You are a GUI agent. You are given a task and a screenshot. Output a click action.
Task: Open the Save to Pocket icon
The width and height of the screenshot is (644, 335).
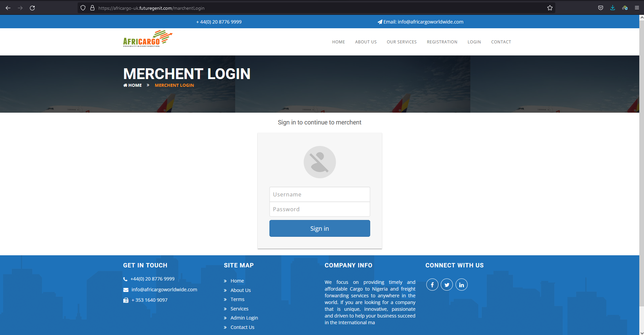point(600,8)
